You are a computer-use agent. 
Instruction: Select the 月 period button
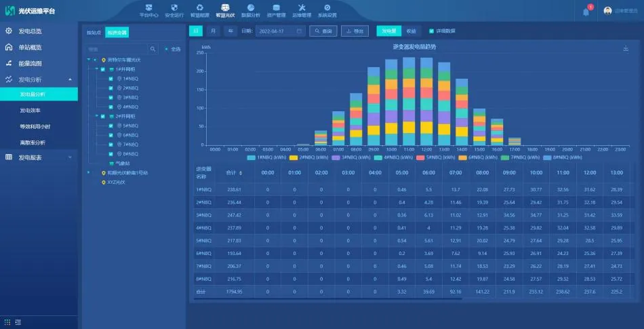[213, 31]
